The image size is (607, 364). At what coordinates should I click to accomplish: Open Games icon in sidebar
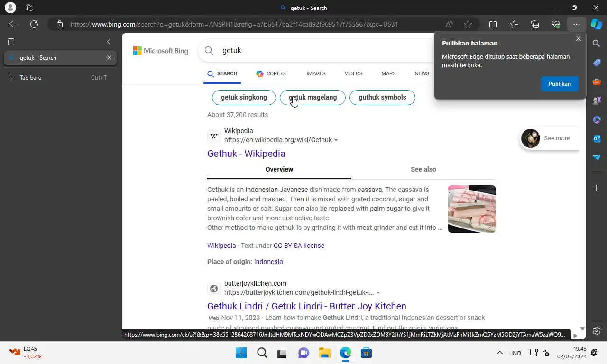(x=597, y=100)
